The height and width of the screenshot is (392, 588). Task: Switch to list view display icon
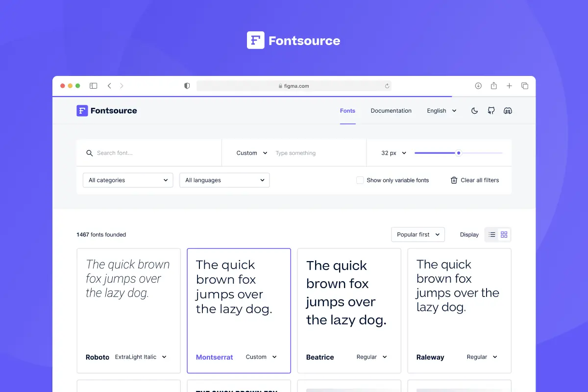(x=491, y=234)
